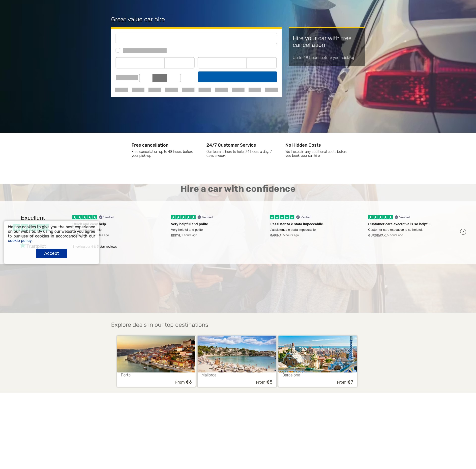476x469 pixels.
Task: Click the five-star rating on the L'assistenza review
Action: [x=282, y=217]
